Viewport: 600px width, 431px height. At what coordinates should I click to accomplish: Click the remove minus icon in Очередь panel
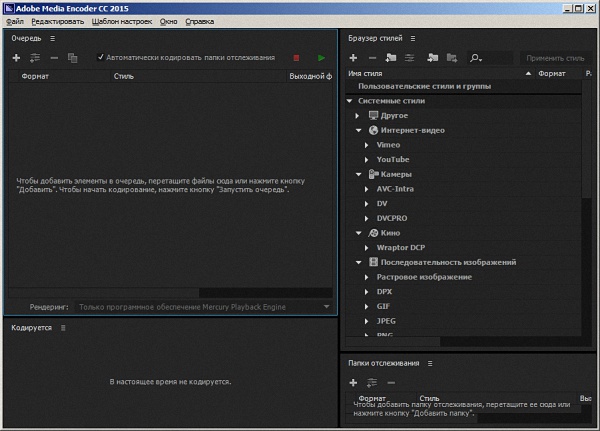54,58
